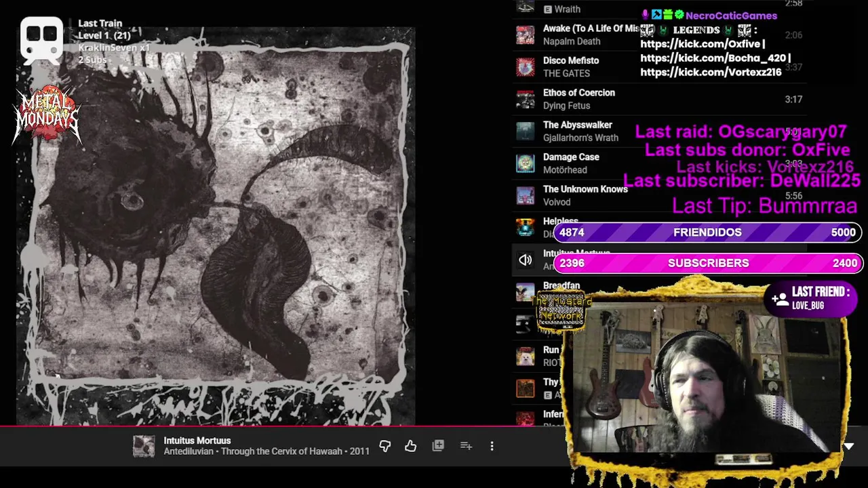Play Ethos of Coercion from queue
Screen dimensions: 868x488
[x=579, y=93]
